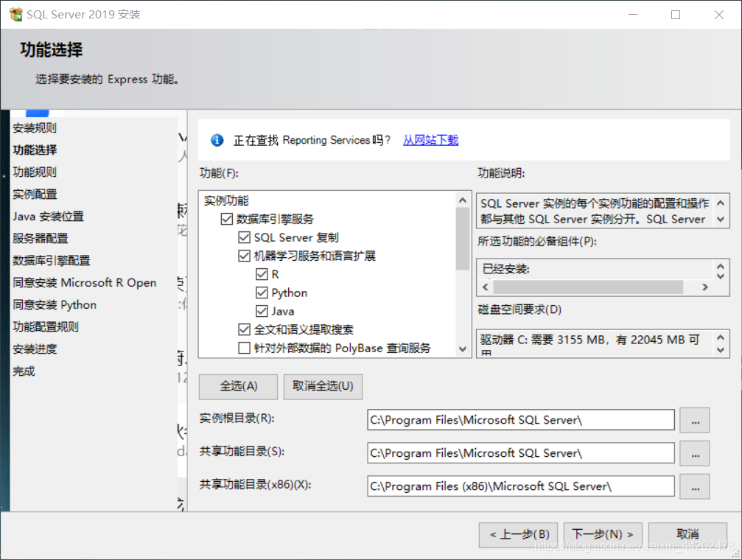Select 功能选择 step in sidebar
This screenshot has width=742, height=560.
point(35,150)
